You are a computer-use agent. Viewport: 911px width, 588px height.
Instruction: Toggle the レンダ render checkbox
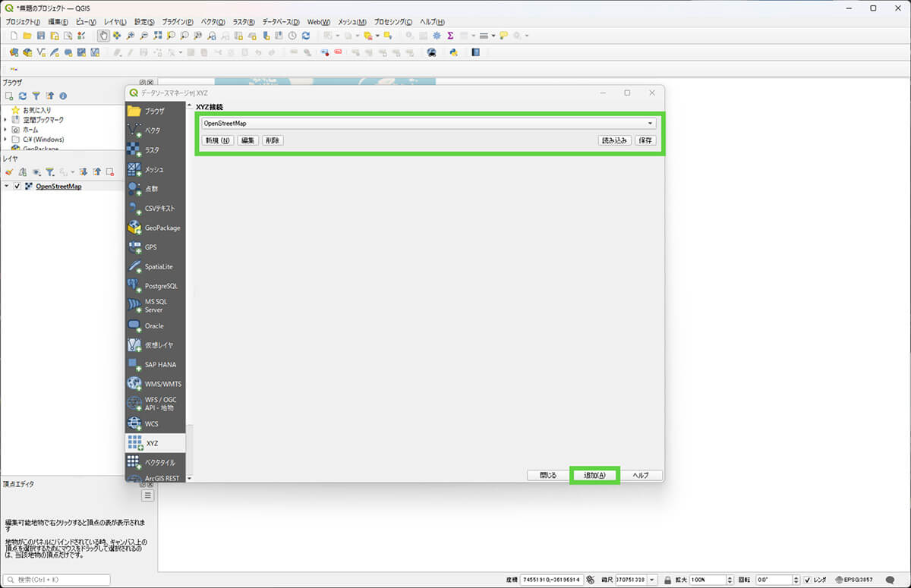(808, 580)
